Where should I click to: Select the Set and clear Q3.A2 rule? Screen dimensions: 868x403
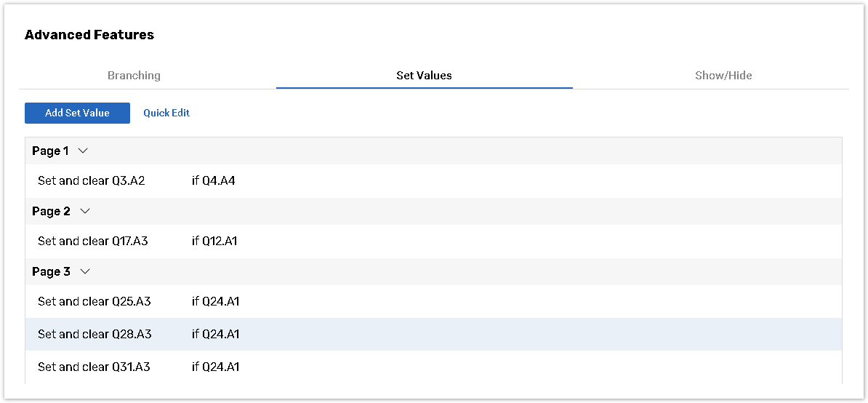[92, 181]
